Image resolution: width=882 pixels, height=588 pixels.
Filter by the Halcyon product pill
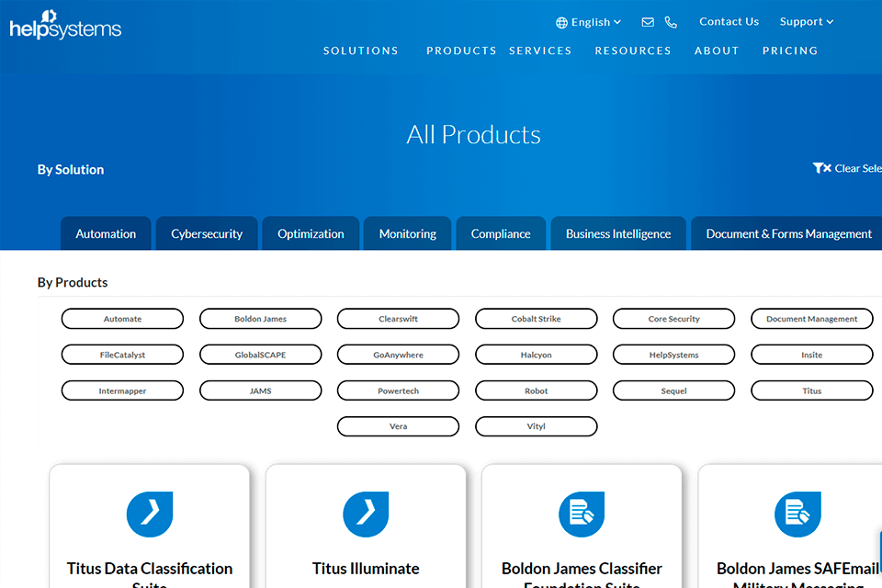(536, 355)
